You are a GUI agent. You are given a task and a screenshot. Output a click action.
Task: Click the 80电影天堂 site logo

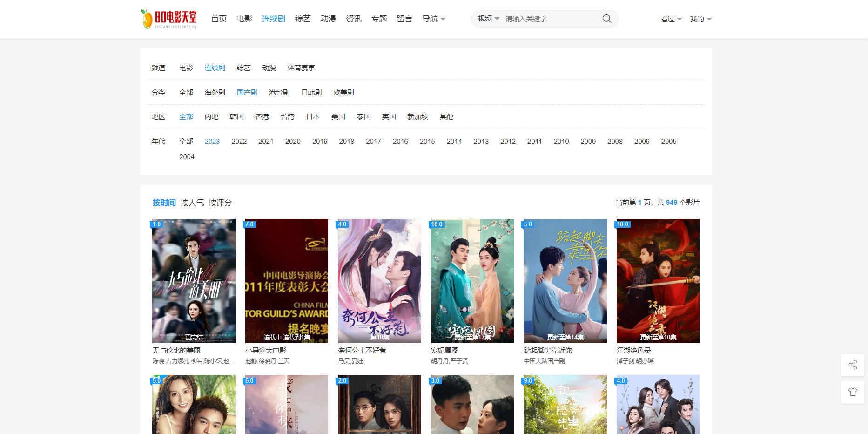(x=168, y=19)
